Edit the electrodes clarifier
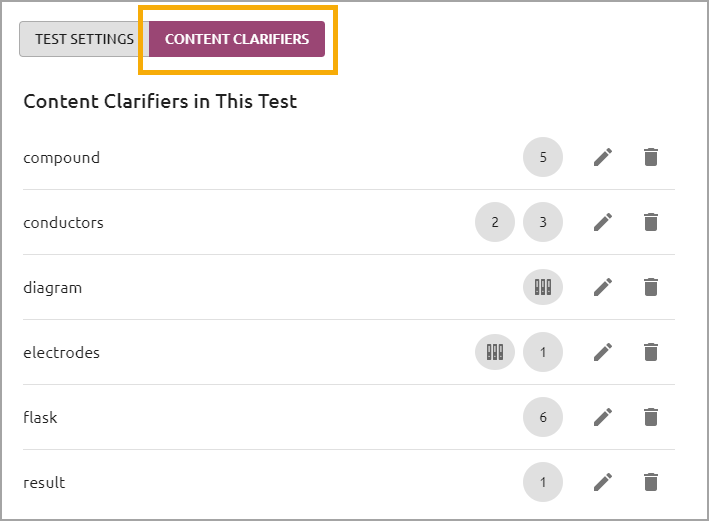This screenshot has width=709, height=521. point(603,352)
